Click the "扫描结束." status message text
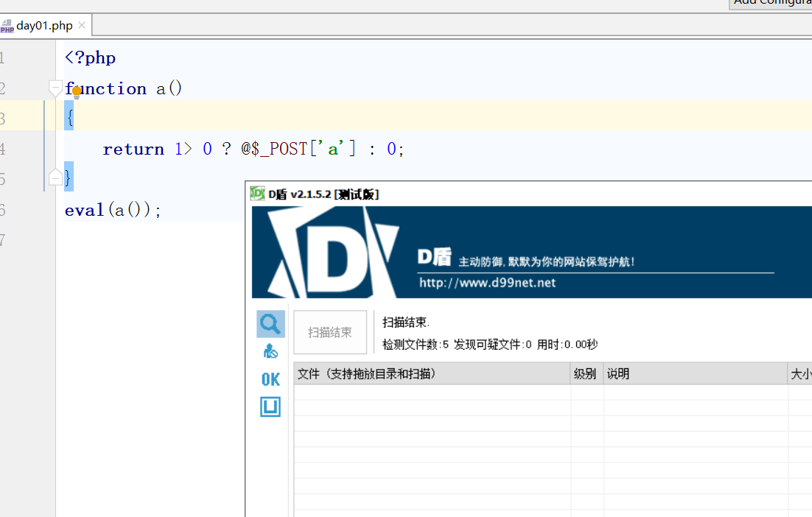812x517 pixels. coord(406,323)
